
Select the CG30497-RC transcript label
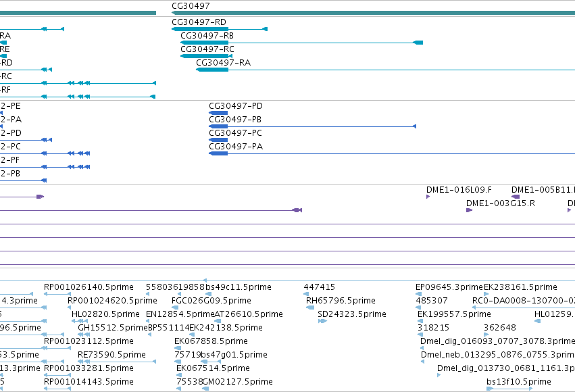click(207, 49)
